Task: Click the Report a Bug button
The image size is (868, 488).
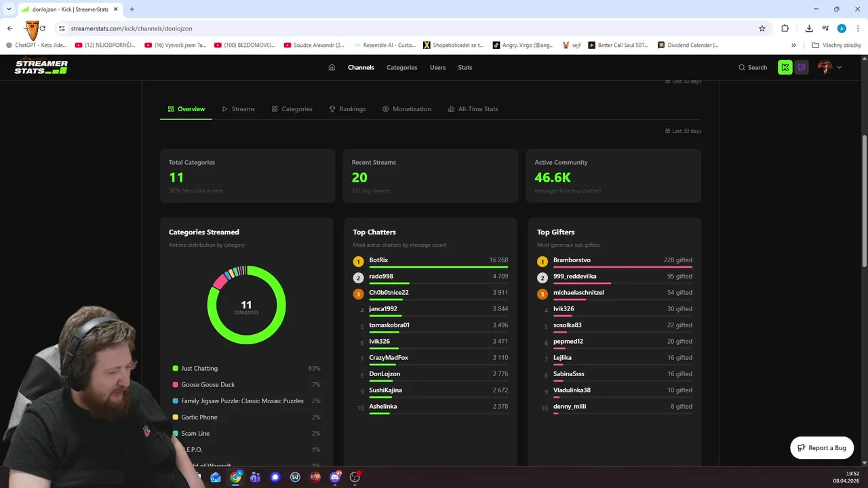Action: point(822,448)
